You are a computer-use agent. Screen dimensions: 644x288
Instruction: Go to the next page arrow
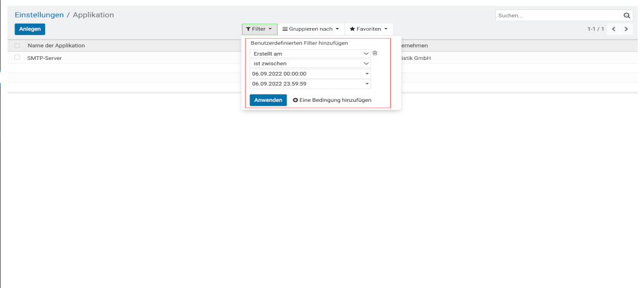coord(626,29)
